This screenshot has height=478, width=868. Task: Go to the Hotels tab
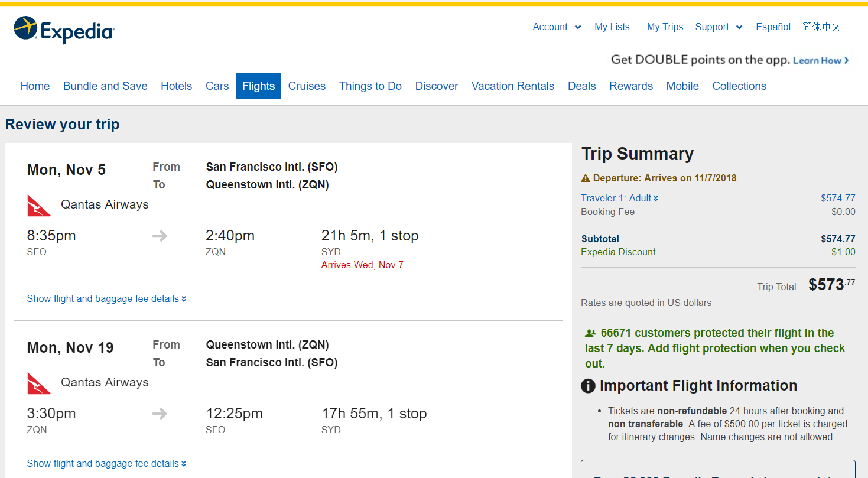click(176, 86)
